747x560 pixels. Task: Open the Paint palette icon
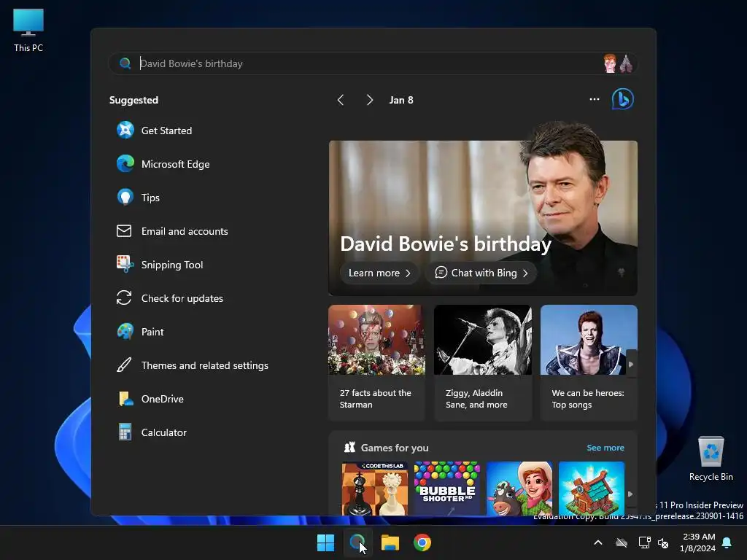click(125, 332)
